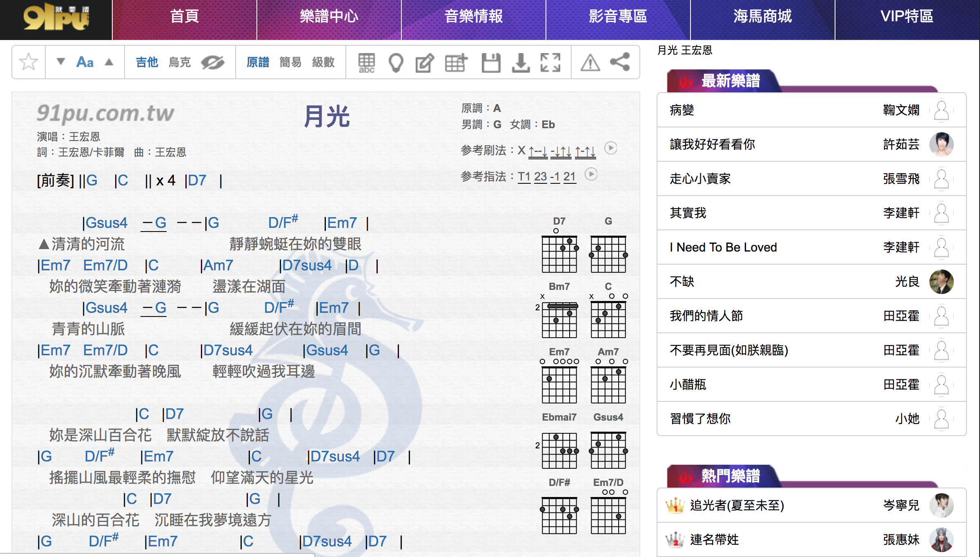This screenshot has width=980, height=557.
Task: Click the share icon
Action: pos(620,62)
